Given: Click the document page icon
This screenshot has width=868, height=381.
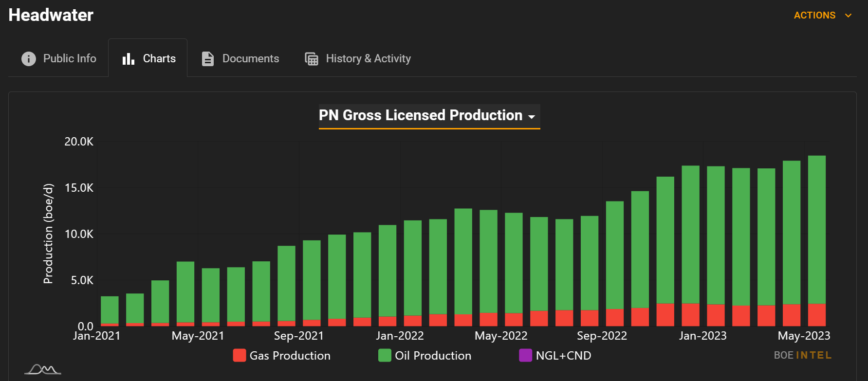Looking at the screenshot, I should [208, 59].
